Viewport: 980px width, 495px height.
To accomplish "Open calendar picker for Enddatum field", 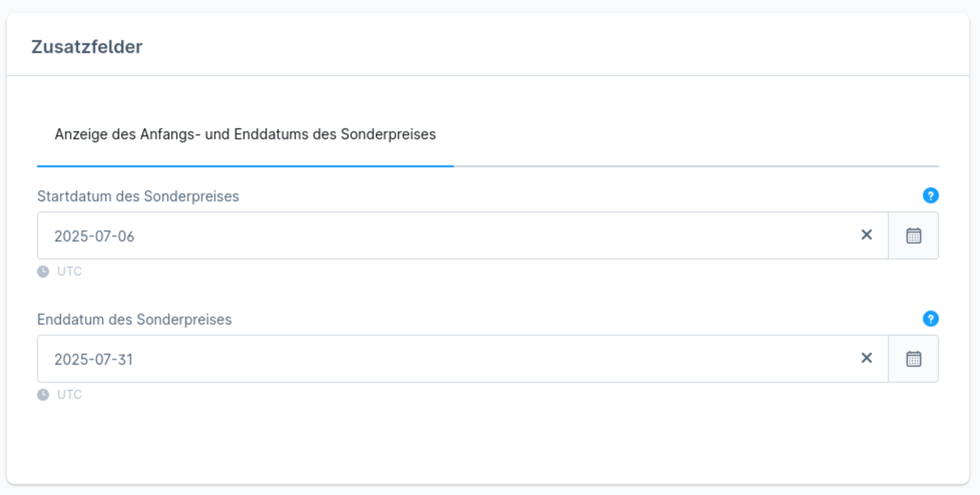I will [x=913, y=359].
